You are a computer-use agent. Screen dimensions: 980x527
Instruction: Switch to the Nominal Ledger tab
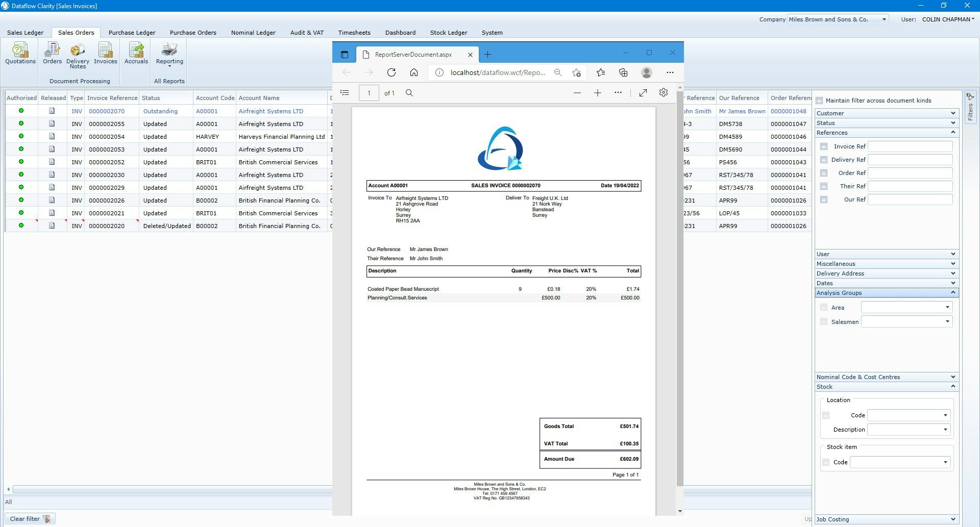pos(253,33)
